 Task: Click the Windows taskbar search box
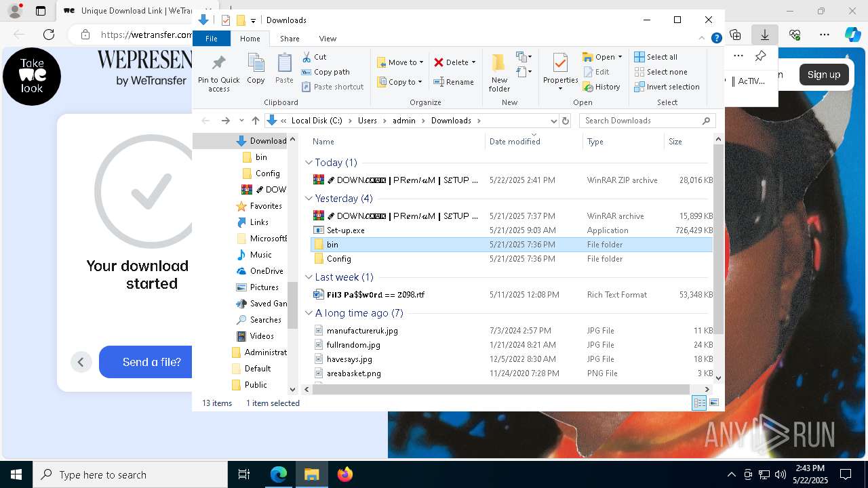pyautogui.click(x=130, y=474)
